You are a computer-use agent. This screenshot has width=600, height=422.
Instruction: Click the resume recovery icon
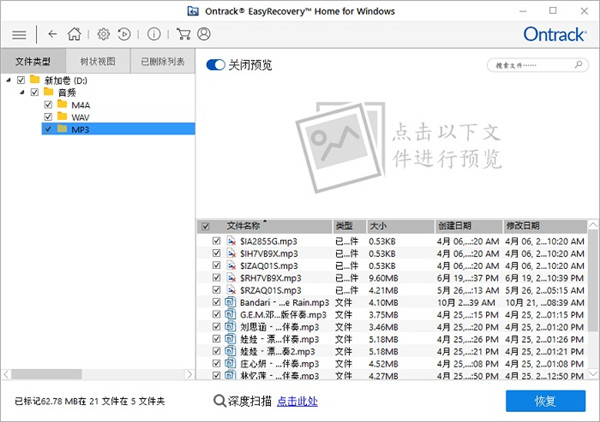(124, 34)
